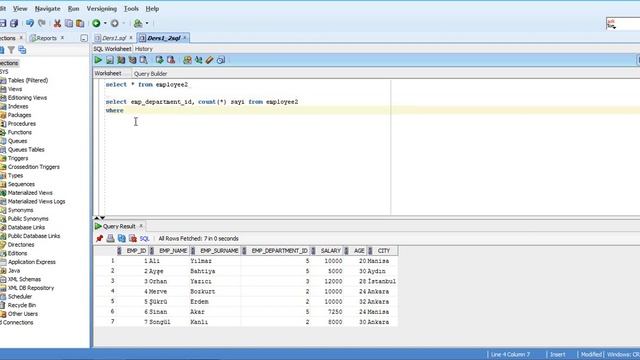Image resolution: width=640 pixels, height=360 pixels.
Task: Click the Run Script icon in worksheet toolbar
Action: pos(110,60)
